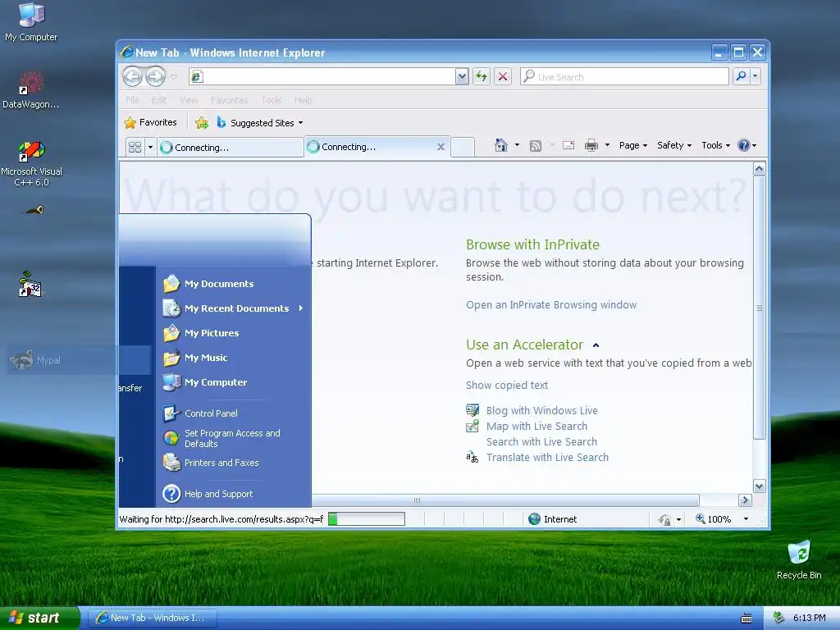Click the Live Search input field

coord(624,76)
